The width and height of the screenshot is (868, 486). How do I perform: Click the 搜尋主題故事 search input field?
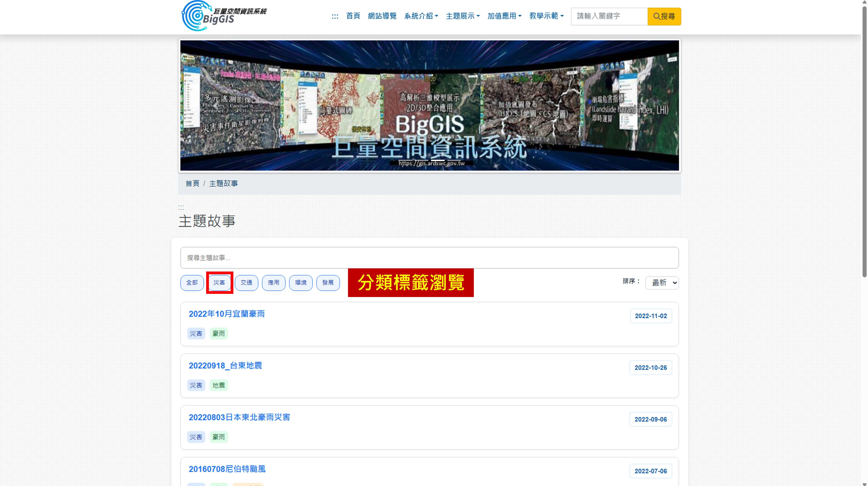coord(429,258)
